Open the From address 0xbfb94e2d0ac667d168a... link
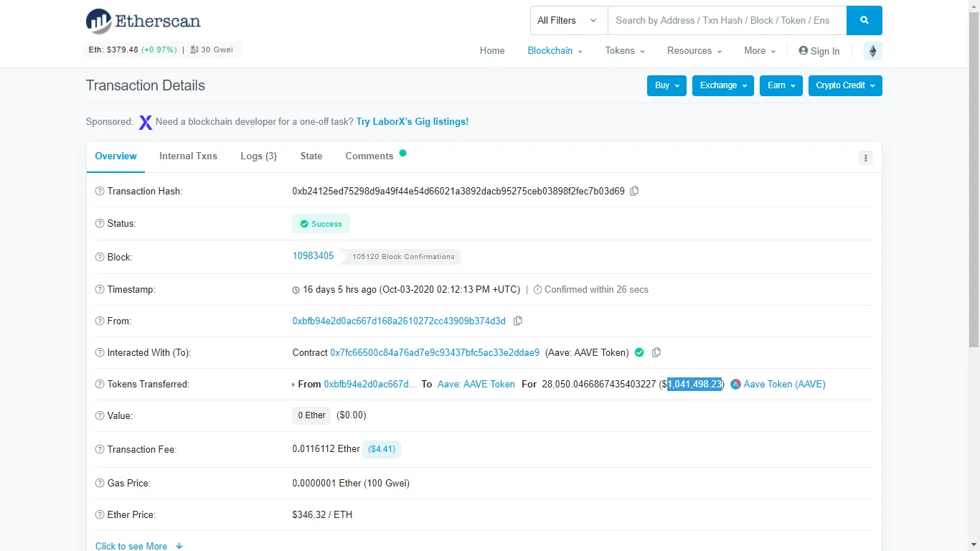Viewport: 980px width, 551px height. (x=399, y=321)
